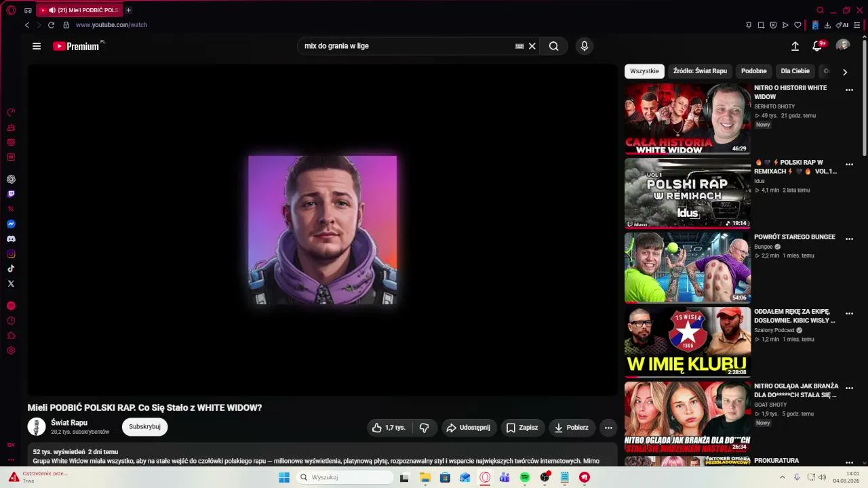Open Opera easy setup menu
Screen dimensions: 868x488
(x=857, y=25)
